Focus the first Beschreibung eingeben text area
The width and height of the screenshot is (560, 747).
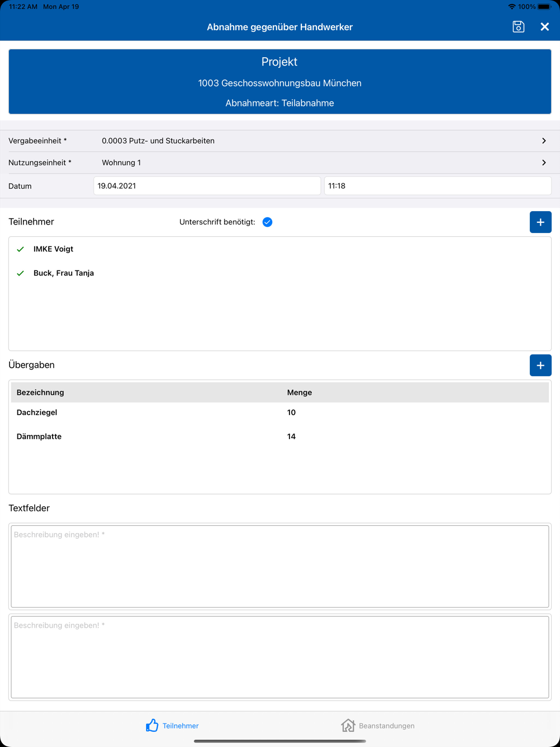[x=280, y=566]
